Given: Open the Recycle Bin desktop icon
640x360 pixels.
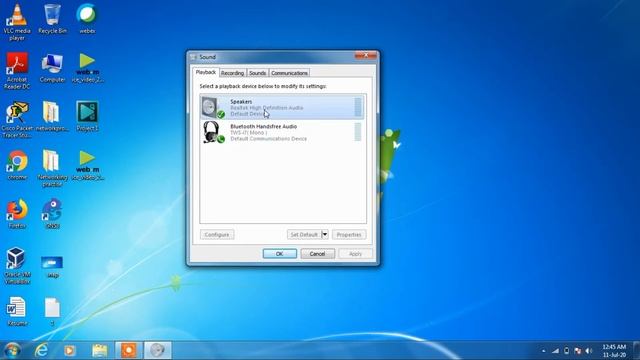Looking at the screenshot, I should 52,19.
